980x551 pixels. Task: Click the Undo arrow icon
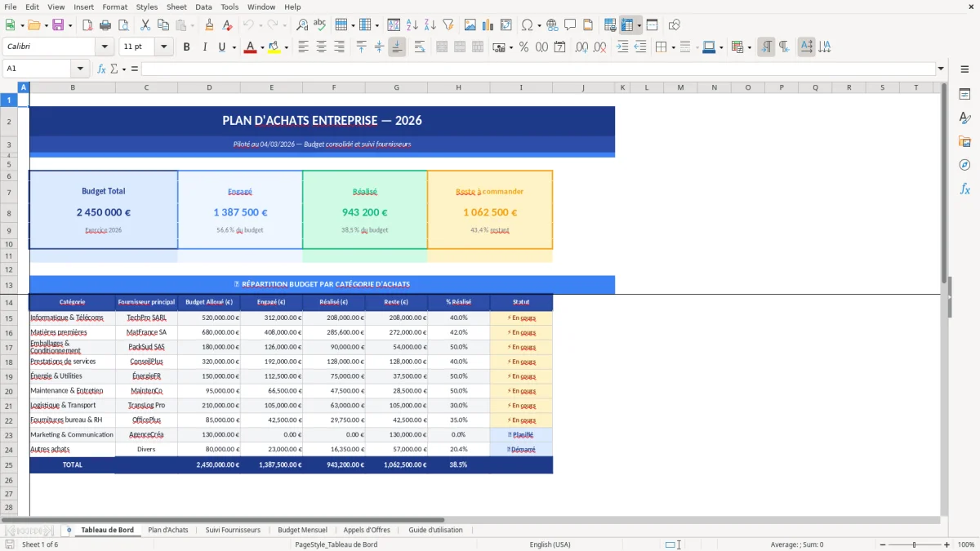[247, 25]
